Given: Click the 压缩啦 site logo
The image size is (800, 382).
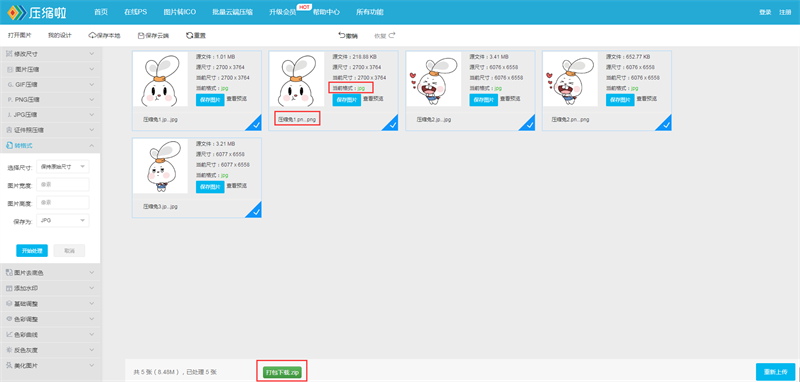Looking at the screenshot, I should (x=36, y=12).
